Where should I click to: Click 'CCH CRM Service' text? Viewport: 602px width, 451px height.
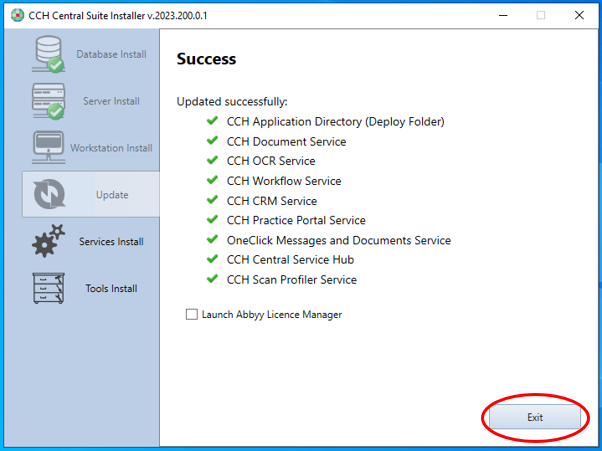tap(272, 201)
